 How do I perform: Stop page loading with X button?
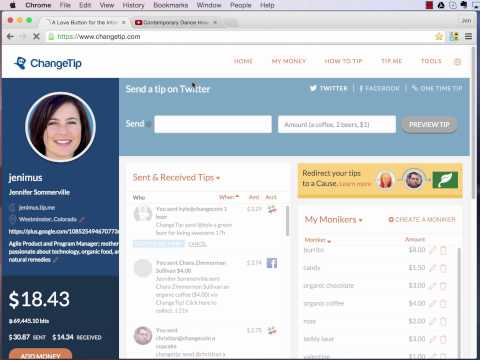[36, 36]
